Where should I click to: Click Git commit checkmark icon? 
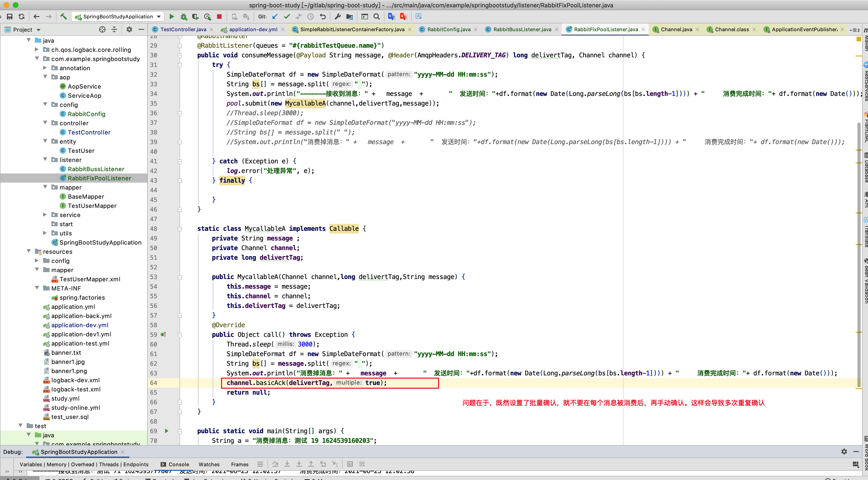tap(287, 17)
